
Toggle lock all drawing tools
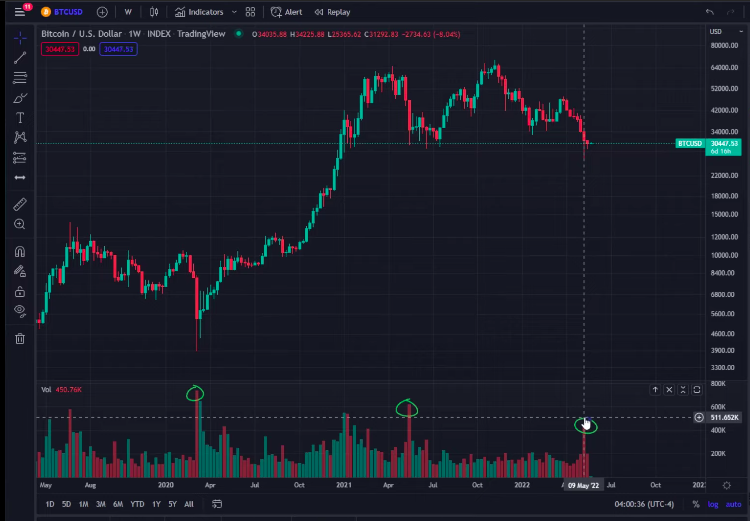pyautogui.click(x=20, y=291)
